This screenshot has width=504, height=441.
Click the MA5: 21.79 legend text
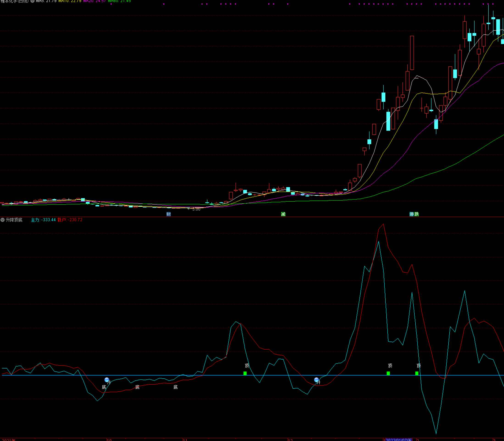pyautogui.click(x=46, y=1)
